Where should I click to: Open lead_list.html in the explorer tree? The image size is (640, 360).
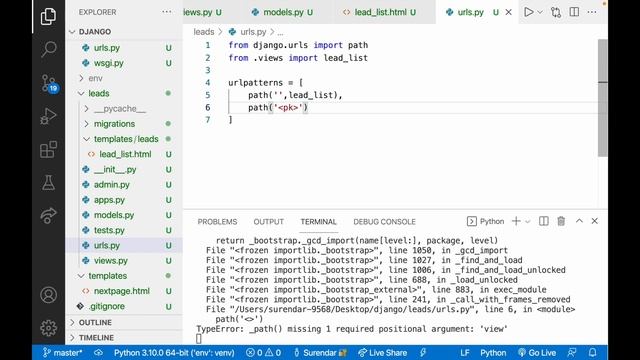[124, 154]
